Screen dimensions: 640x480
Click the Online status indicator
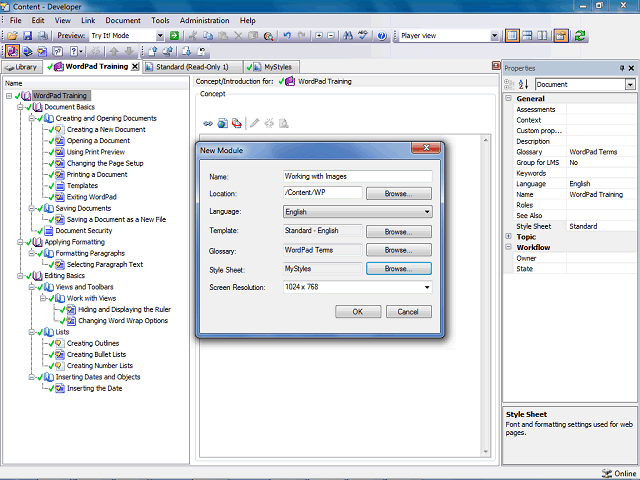[619, 473]
